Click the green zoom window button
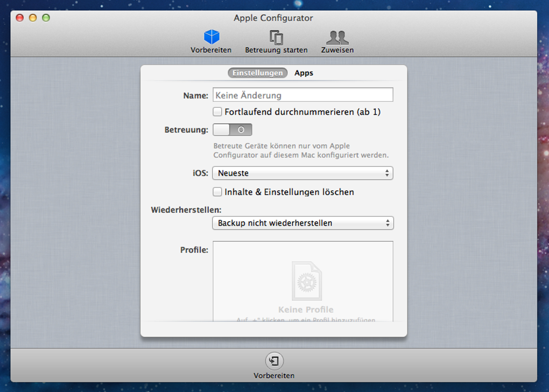549x392 pixels. pyautogui.click(x=46, y=18)
